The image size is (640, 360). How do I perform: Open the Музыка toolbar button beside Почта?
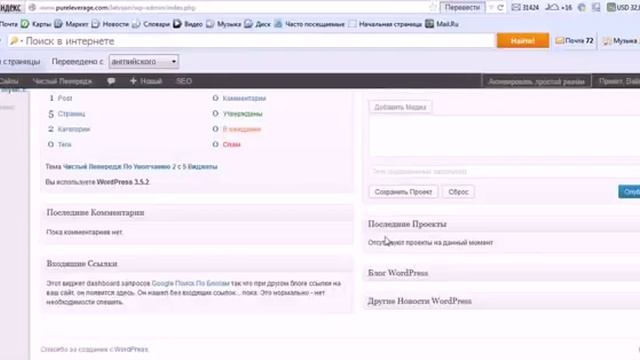click(x=620, y=41)
